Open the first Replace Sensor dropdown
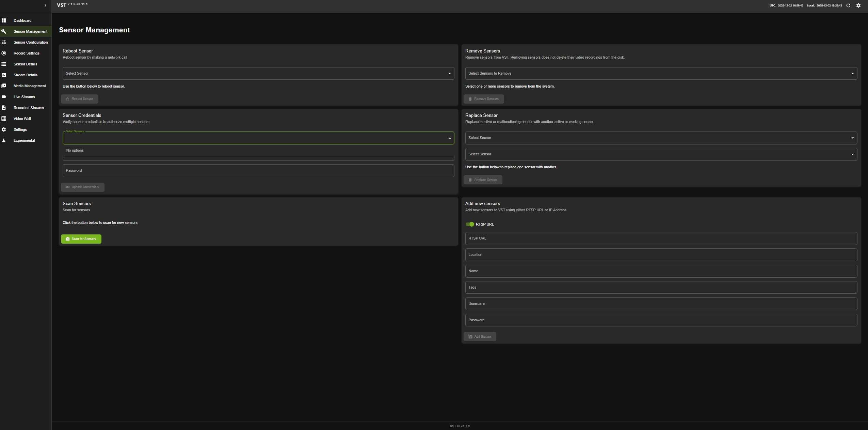Screen dimensions: 868x430 [661, 138]
